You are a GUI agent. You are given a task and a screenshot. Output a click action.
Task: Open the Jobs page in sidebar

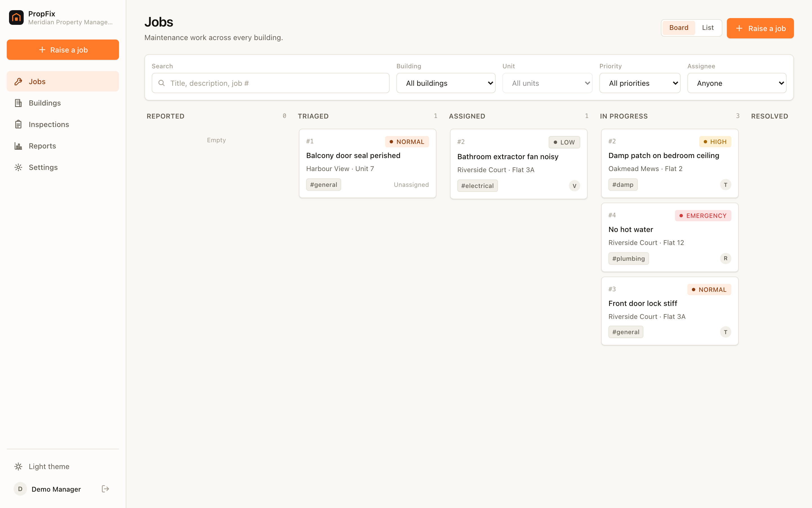coord(63,82)
